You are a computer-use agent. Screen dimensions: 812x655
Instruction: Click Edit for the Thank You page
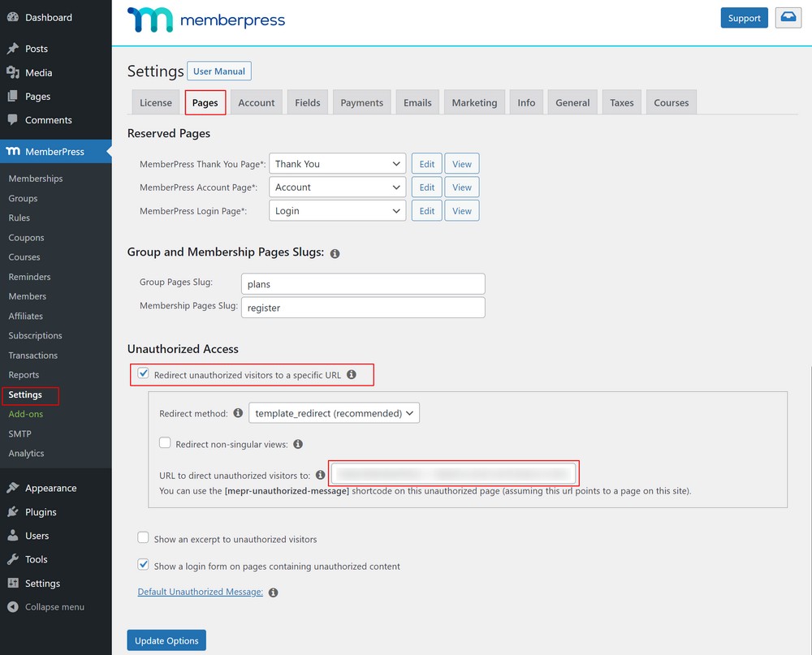click(x=427, y=164)
